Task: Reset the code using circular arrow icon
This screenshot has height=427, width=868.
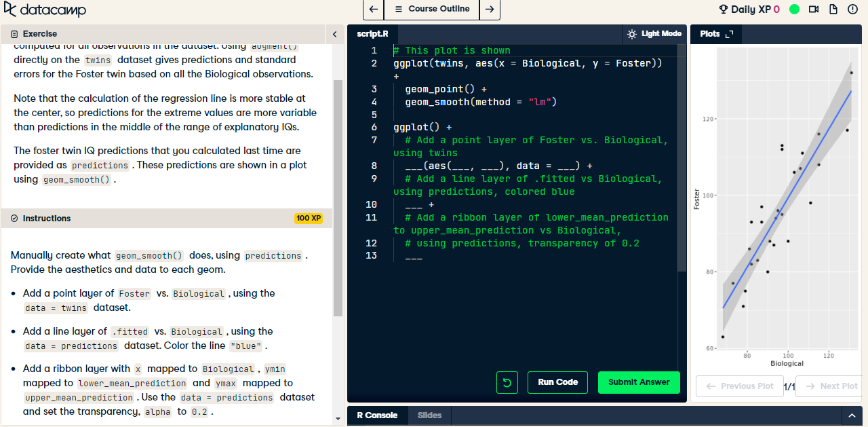Action: [x=507, y=382]
